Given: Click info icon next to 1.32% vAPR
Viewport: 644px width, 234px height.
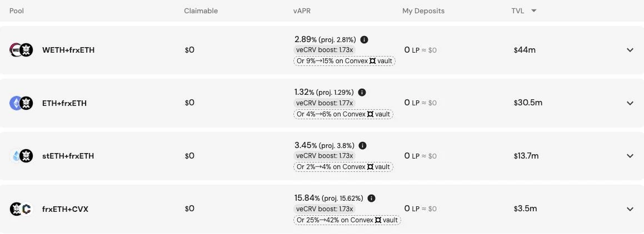Looking at the screenshot, I should (362, 93).
